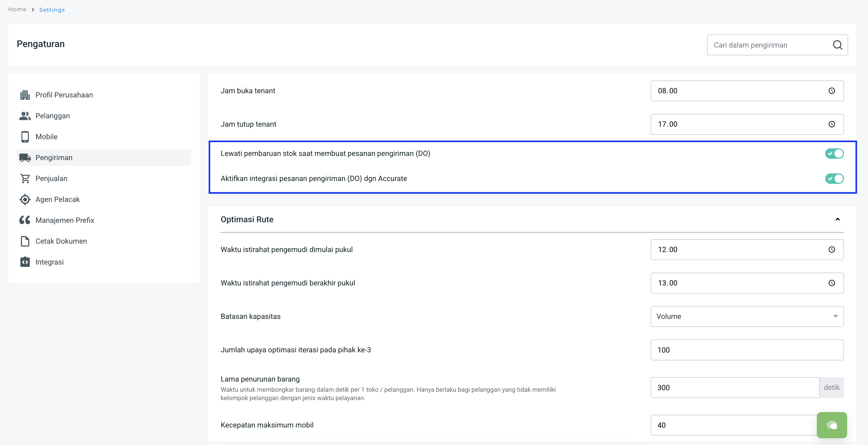868x445 pixels.
Task: Open the Integrasi settings section
Action: point(50,262)
